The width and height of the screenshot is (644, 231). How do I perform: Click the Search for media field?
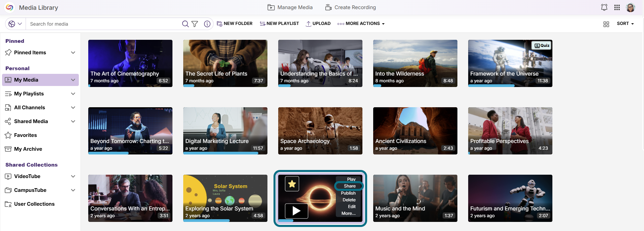(104, 24)
